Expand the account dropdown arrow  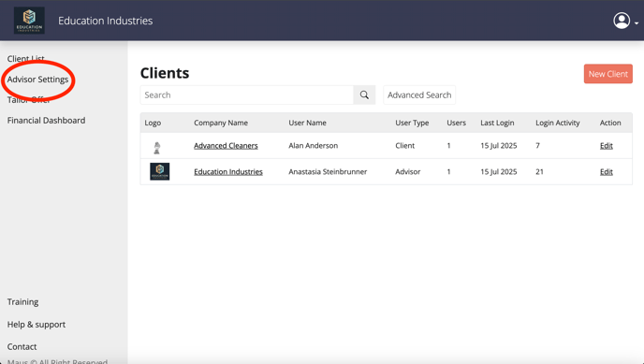pyautogui.click(x=637, y=23)
